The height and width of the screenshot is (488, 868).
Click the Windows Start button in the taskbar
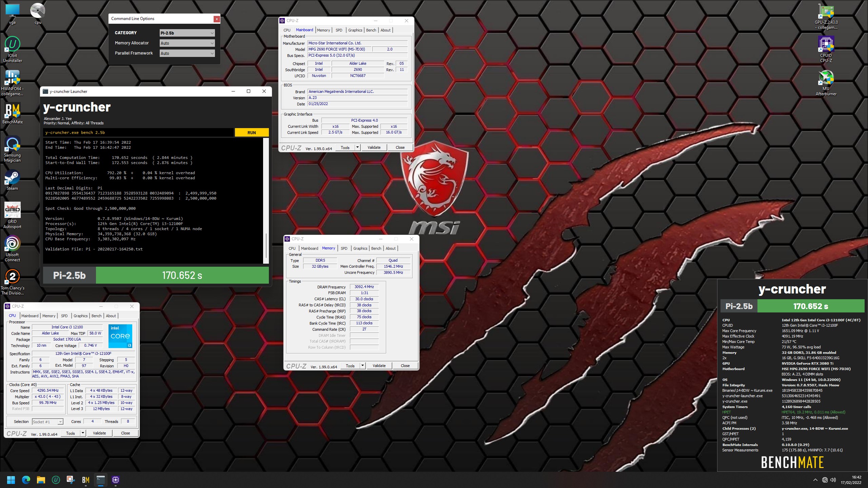pos(11,480)
